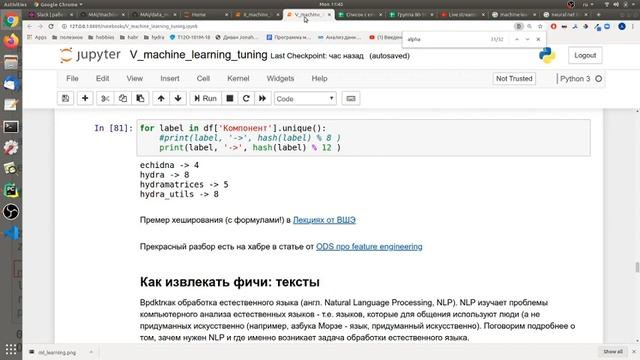Viewport: 640px width, 360px height.
Task: Run the current cell
Action: click(x=205, y=98)
